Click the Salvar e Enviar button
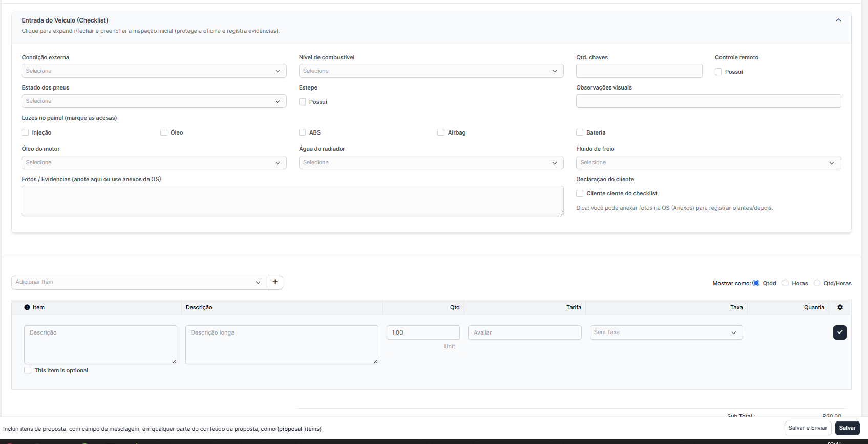868x444 pixels. pos(808,428)
